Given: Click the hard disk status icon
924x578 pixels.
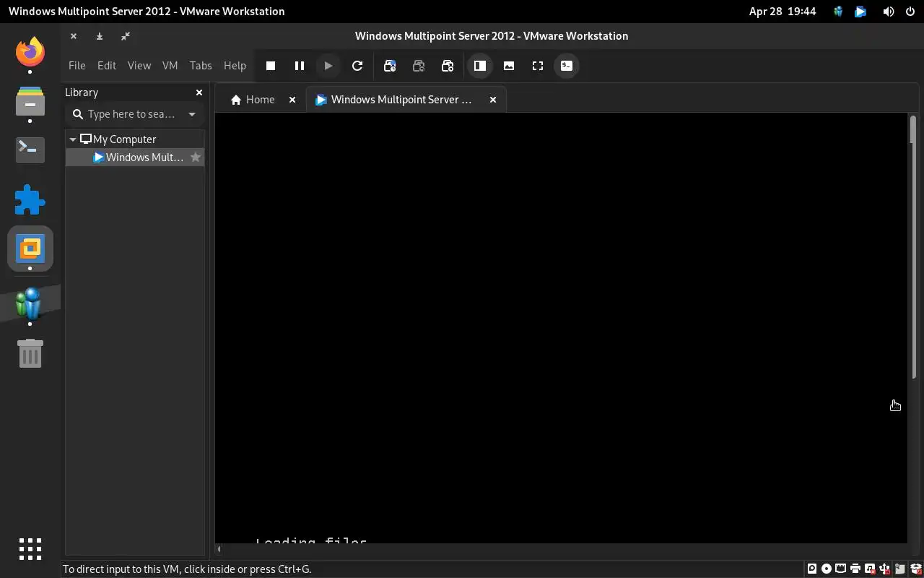Looking at the screenshot, I should 812,569.
